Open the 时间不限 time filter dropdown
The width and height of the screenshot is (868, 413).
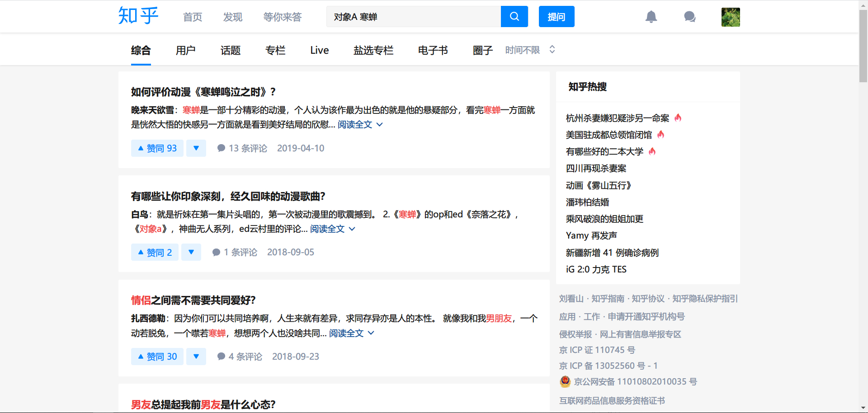[x=530, y=50]
